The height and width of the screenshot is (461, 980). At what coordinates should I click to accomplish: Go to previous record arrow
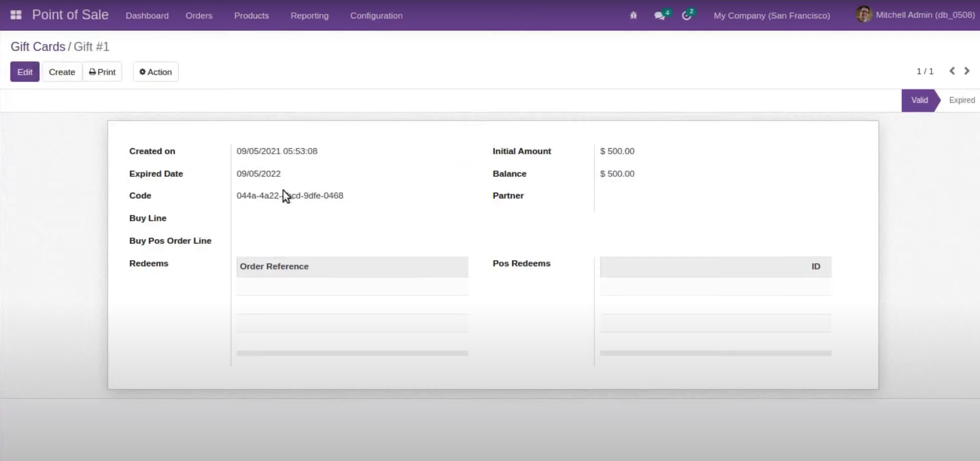952,71
